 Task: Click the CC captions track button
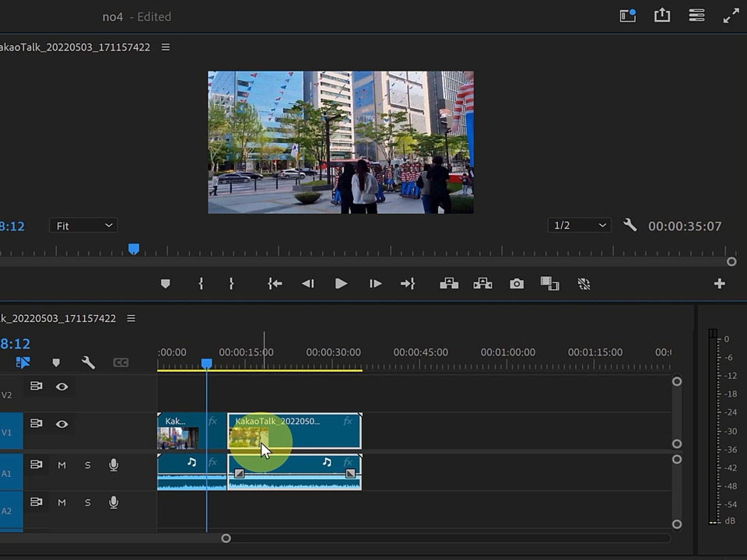(121, 363)
